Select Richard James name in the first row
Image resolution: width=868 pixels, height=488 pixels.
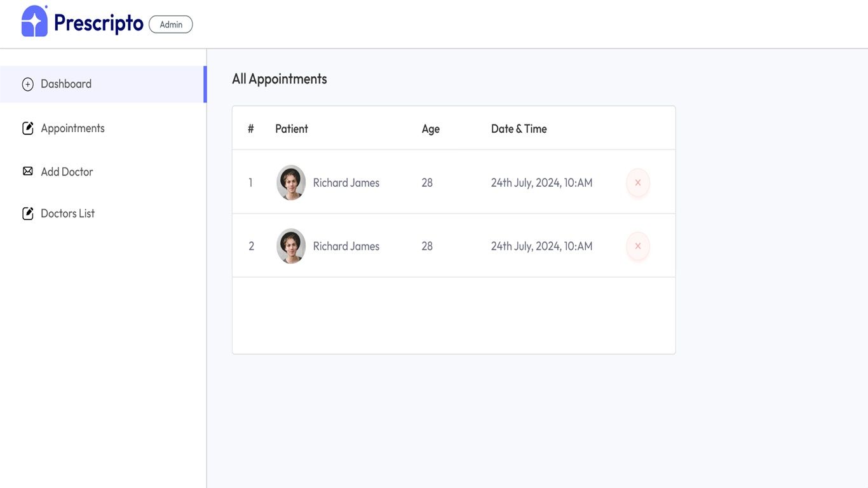[346, 183]
